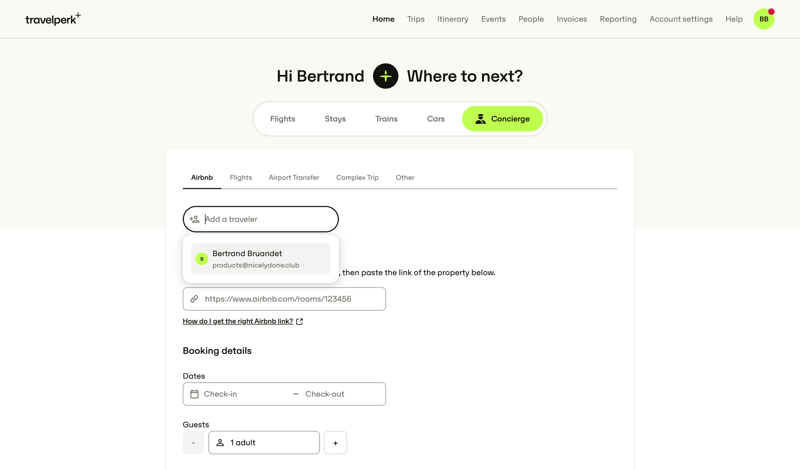
Task: Click the Booking details heading
Action: pos(217,351)
